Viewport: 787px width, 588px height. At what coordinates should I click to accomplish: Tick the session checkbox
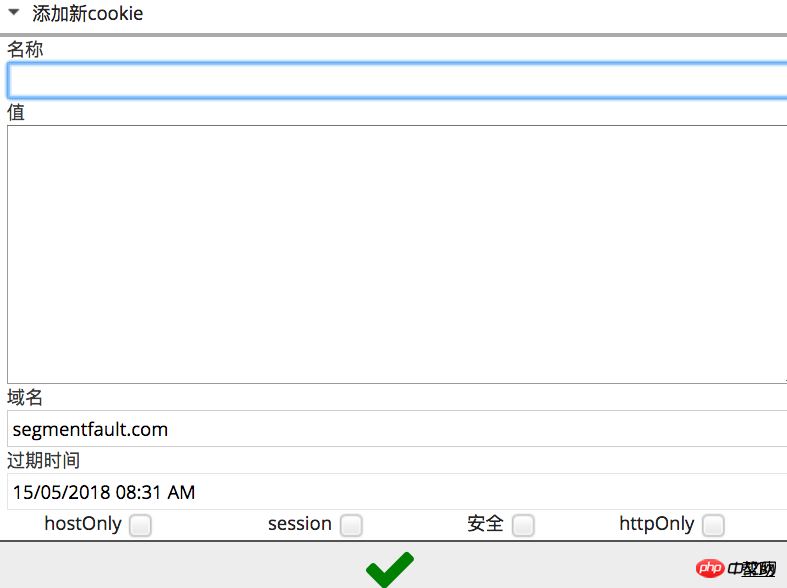pos(351,525)
